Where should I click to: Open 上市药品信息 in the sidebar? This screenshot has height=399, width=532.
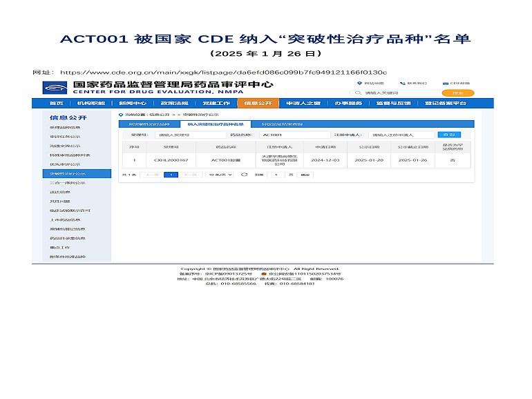tap(65, 220)
